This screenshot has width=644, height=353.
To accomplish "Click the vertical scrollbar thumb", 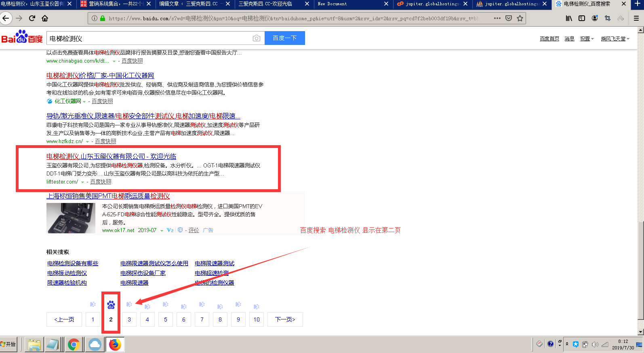I will click(641, 271).
